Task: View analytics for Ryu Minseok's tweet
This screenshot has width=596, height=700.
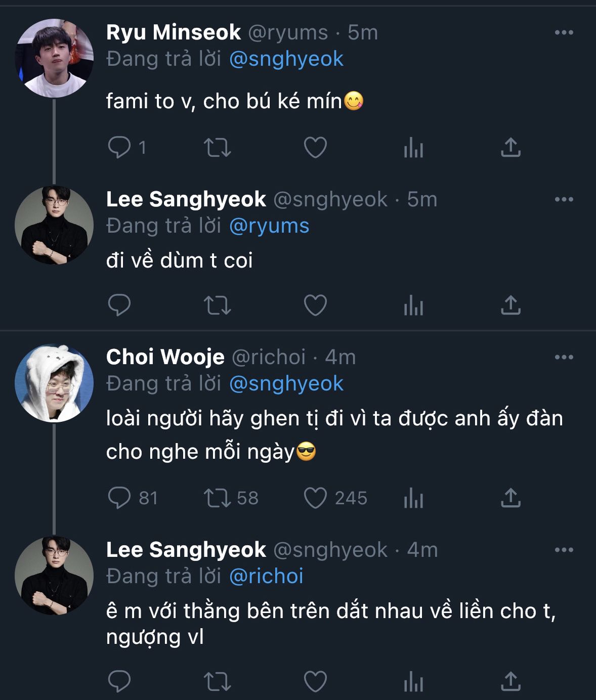Action: (x=413, y=148)
